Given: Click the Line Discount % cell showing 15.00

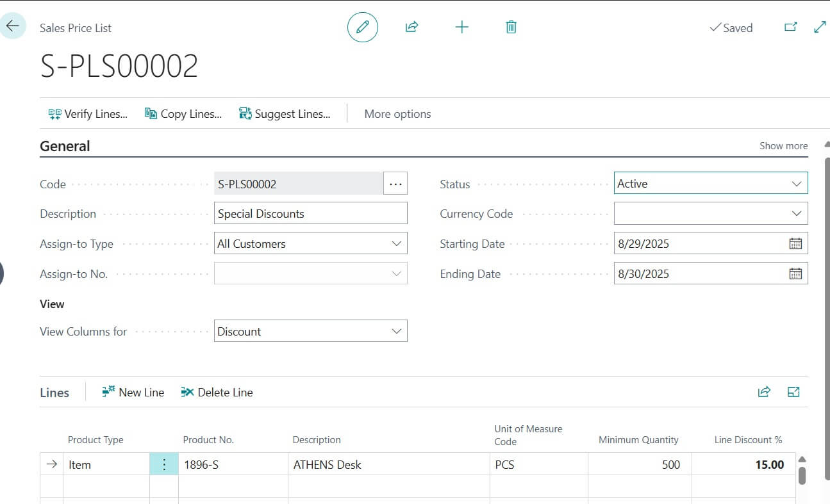Looking at the screenshot, I should coord(770,464).
